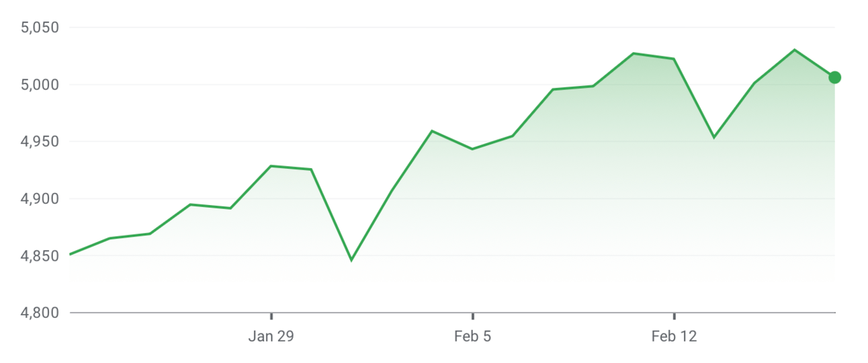Click the Jan 29 date label
868x363 pixels.
[271, 337]
